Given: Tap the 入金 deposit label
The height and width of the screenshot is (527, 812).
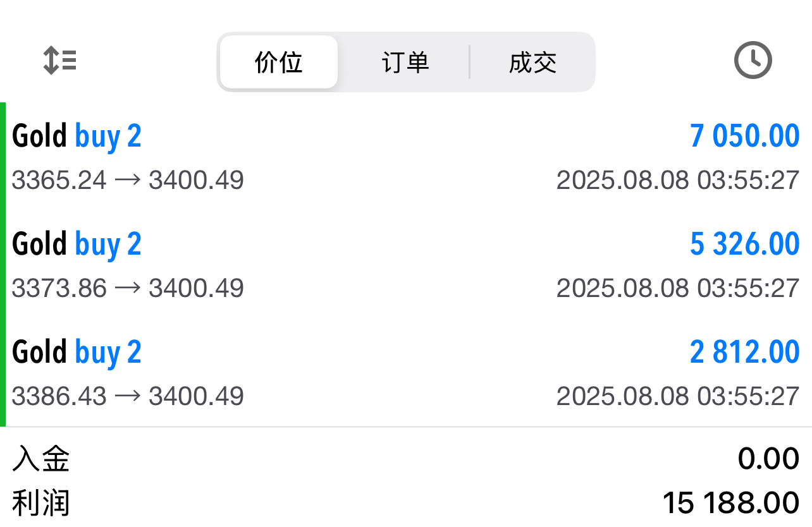Looking at the screenshot, I should coord(41,459).
